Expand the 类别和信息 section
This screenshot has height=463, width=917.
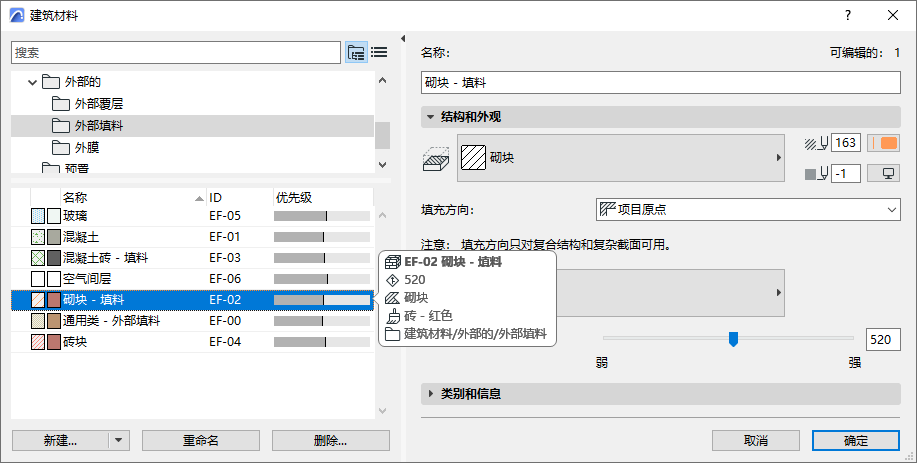pyautogui.click(x=430, y=394)
